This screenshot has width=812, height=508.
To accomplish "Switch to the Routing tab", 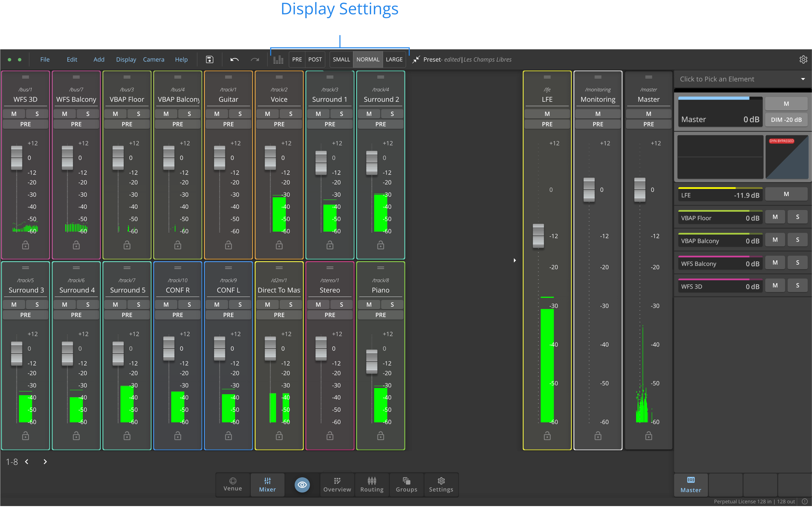I will point(372,485).
